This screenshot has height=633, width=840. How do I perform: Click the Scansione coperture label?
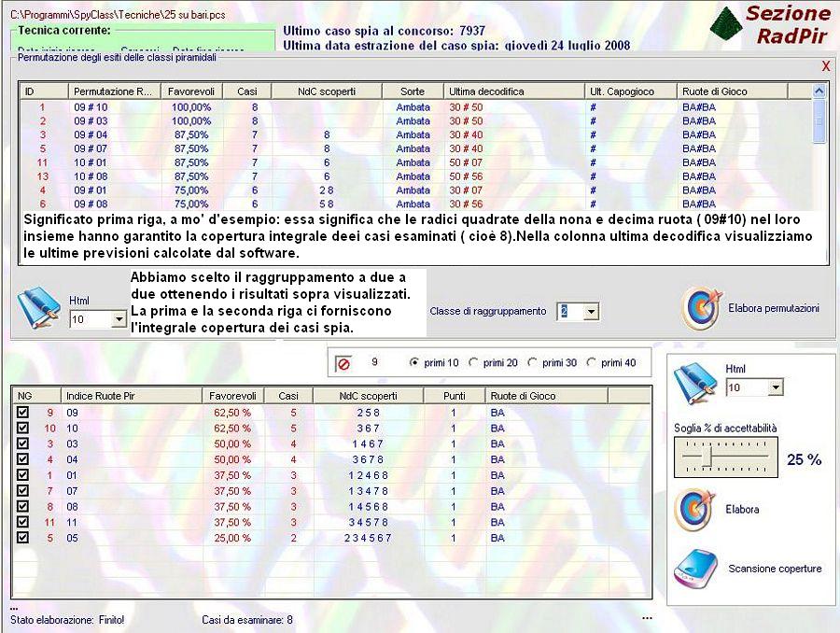(775, 569)
